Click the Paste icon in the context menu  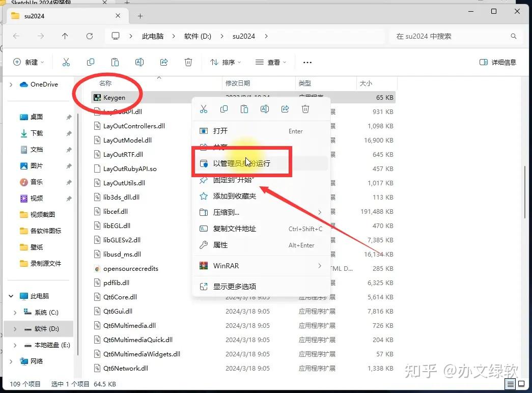point(244,109)
